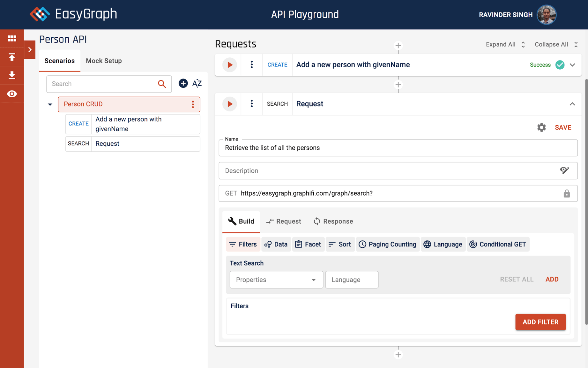
Task: Collapse the expanded SEARCH Request panel
Action: pos(572,104)
